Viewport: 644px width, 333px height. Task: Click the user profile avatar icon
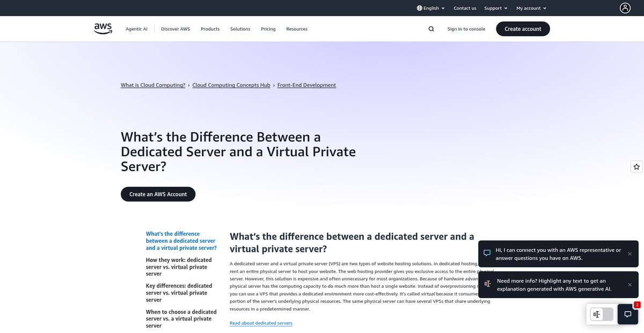point(625,8)
